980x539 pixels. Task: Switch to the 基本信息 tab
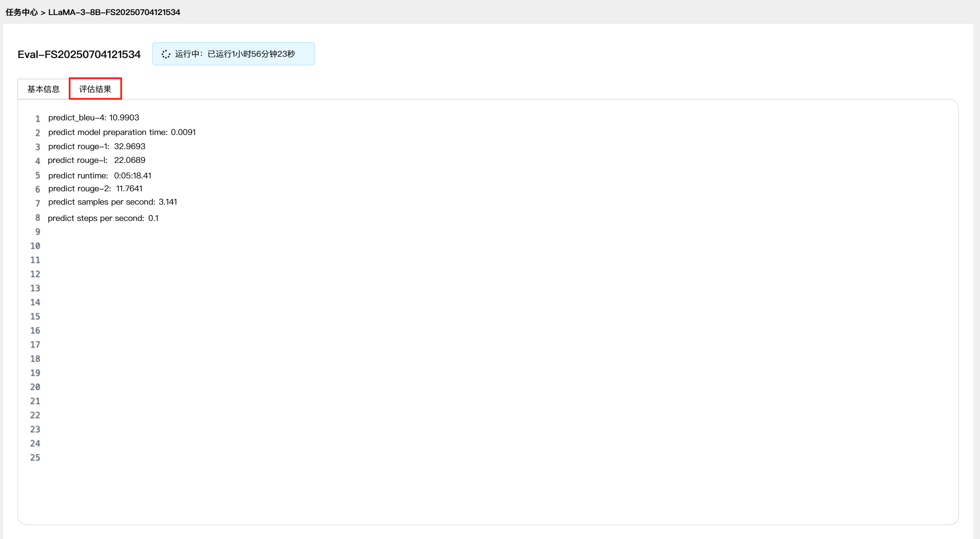tap(43, 89)
